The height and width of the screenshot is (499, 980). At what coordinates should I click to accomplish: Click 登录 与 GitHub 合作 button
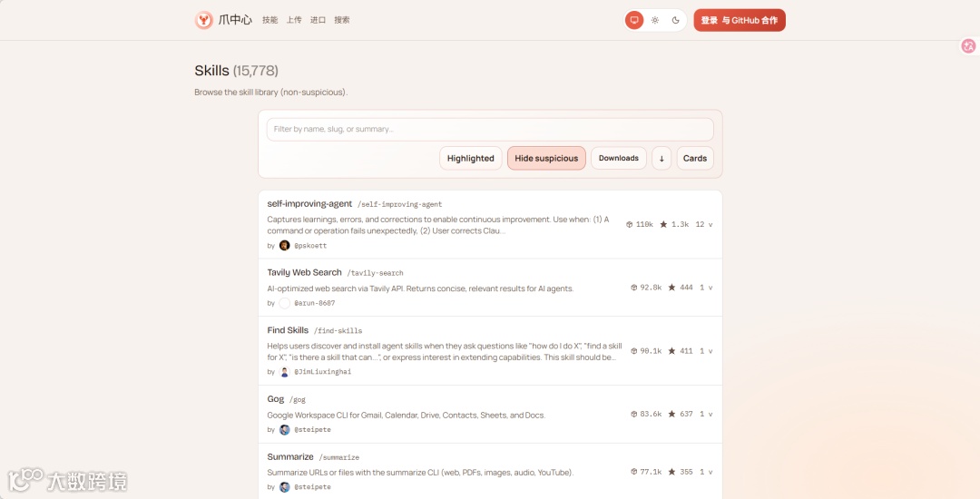click(x=740, y=20)
